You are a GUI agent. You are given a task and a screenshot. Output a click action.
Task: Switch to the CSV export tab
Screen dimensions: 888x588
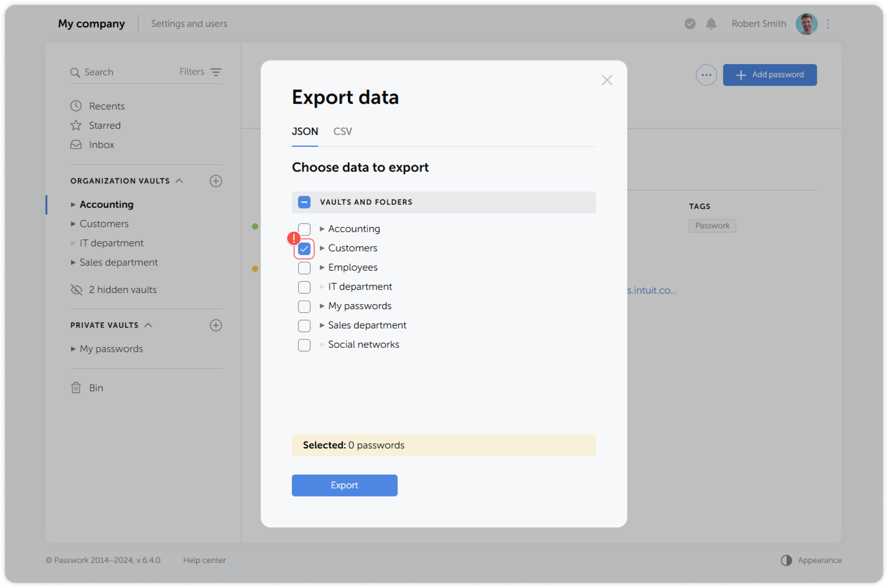(x=342, y=131)
